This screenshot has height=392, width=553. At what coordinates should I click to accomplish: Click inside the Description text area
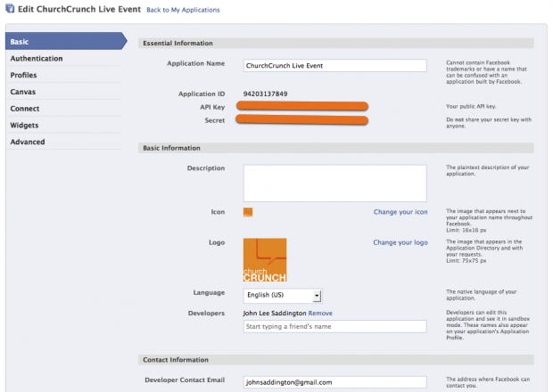[x=335, y=184]
